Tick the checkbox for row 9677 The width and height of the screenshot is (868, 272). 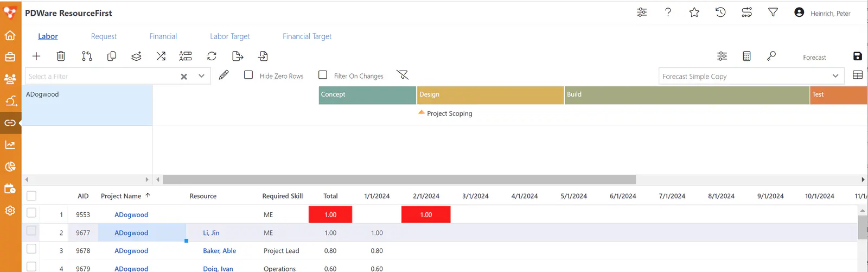click(31, 231)
